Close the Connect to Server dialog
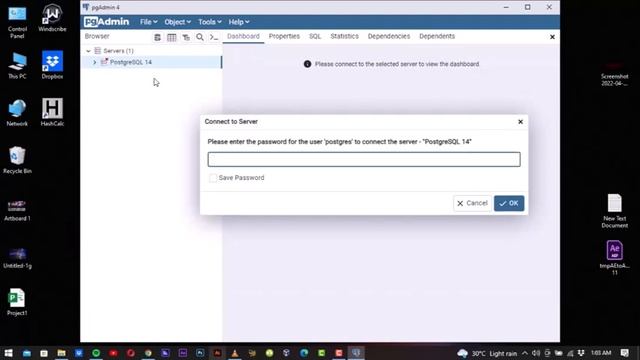Image resolution: width=640 pixels, height=360 pixels. tap(520, 122)
